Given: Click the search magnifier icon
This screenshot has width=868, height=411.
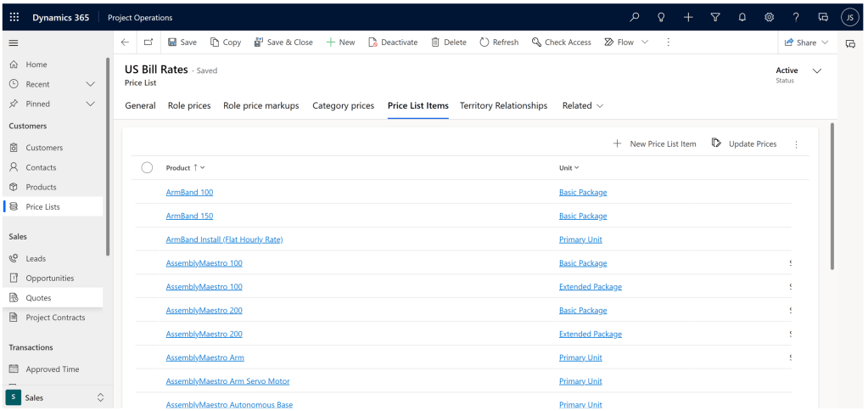Looking at the screenshot, I should tap(635, 17).
